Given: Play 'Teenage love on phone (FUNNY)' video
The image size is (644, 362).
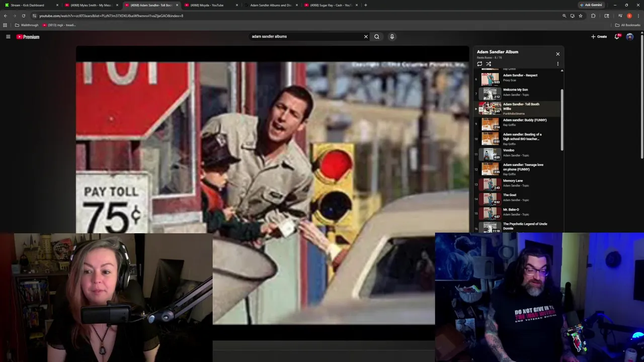Looking at the screenshot, I should [x=523, y=167].
